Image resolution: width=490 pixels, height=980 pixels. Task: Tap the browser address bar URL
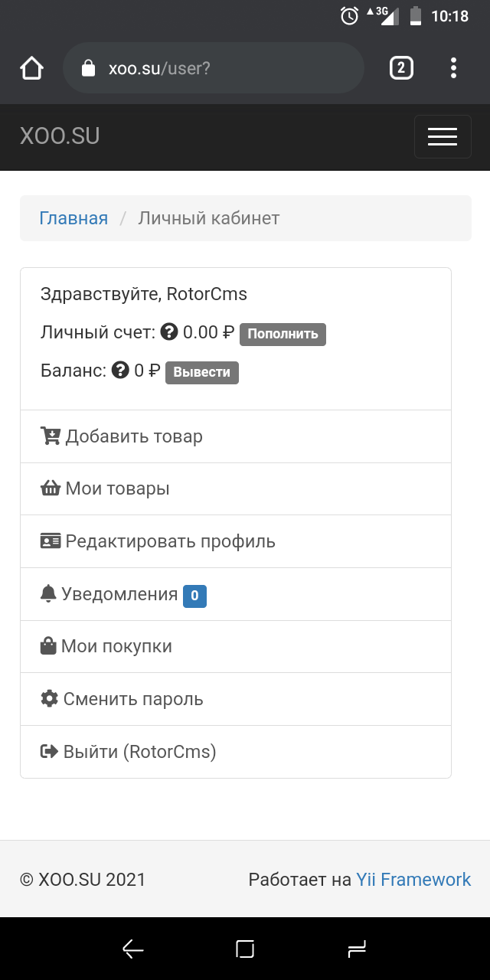(159, 68)
